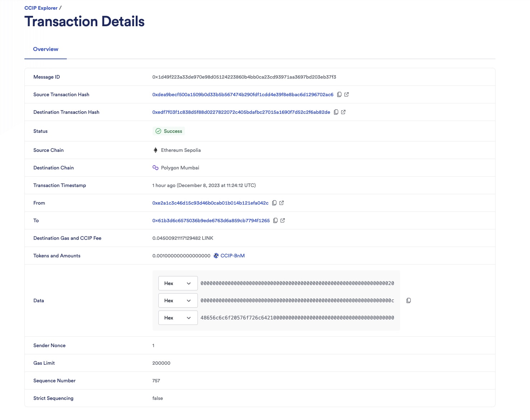Open From address external link icon
The width and height of the screenshot is (530, 420).
point(282,203)
